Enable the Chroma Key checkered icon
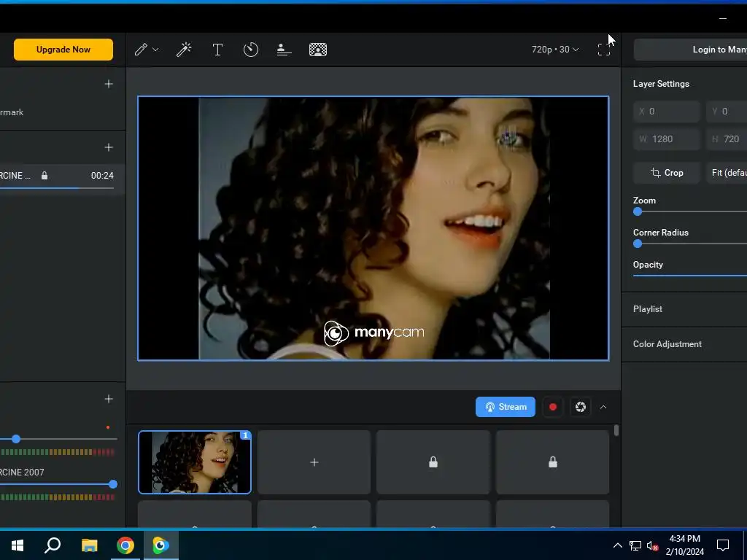The image size is (747, 560). coord(318,50)
